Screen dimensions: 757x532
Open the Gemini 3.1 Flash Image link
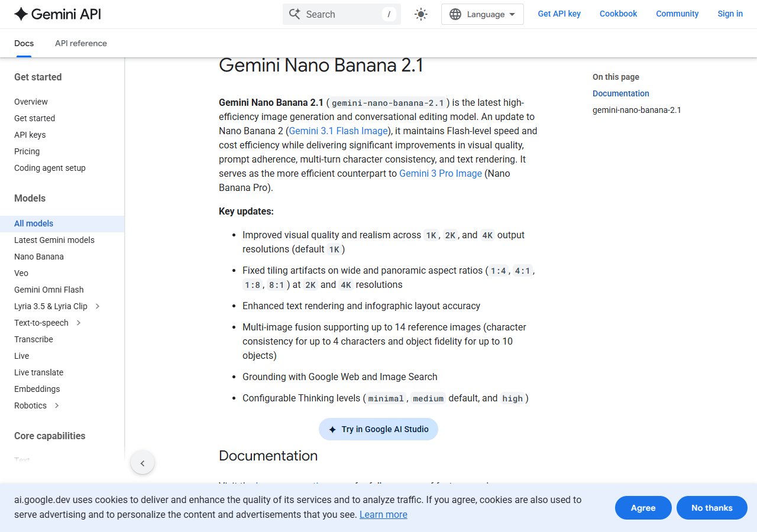[x=338, y=131]
